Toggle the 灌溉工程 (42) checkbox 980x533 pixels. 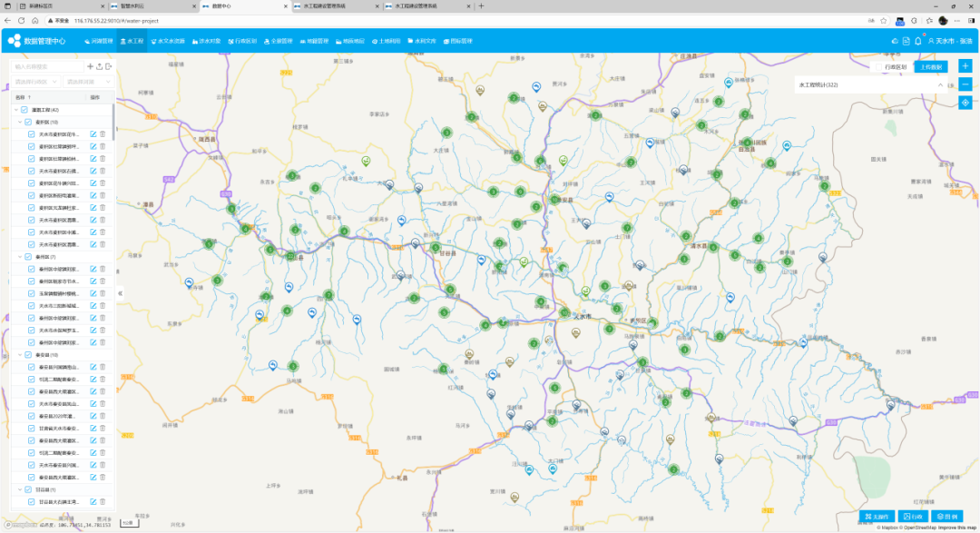(x=24, y=110)
